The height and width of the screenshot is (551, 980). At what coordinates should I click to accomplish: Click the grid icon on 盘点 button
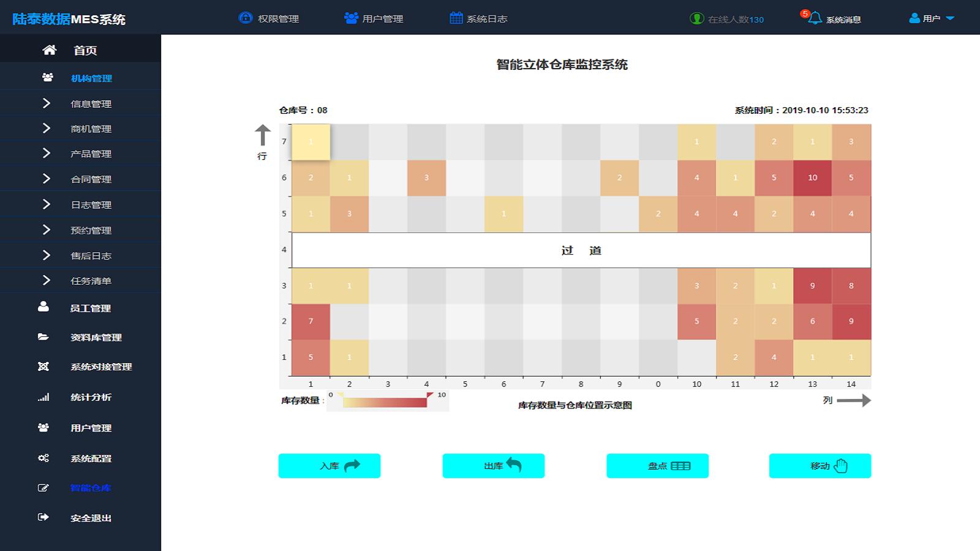click(x=680, y=466)
